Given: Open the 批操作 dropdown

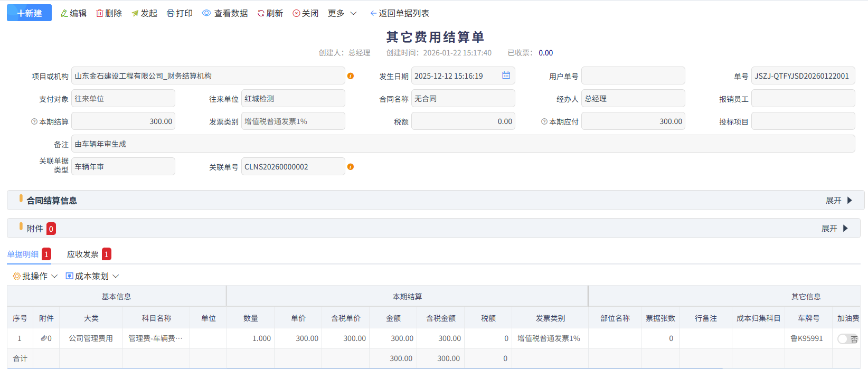Looking at the screenshot, I should click(x=35, y=276).
